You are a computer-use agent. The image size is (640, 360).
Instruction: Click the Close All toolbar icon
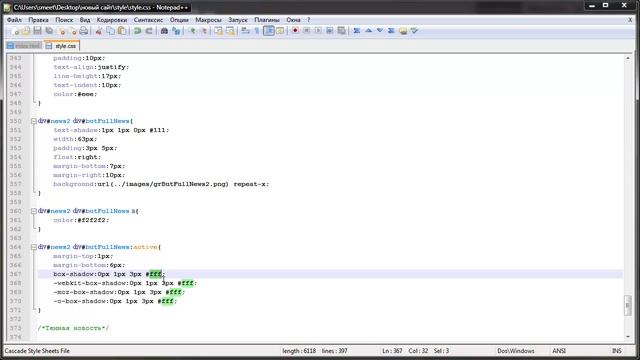coord(72,31)
